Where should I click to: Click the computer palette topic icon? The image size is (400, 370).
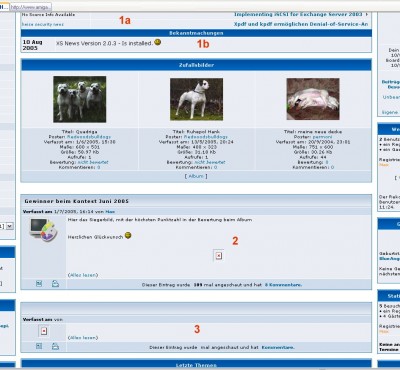(x=44, y=229)
